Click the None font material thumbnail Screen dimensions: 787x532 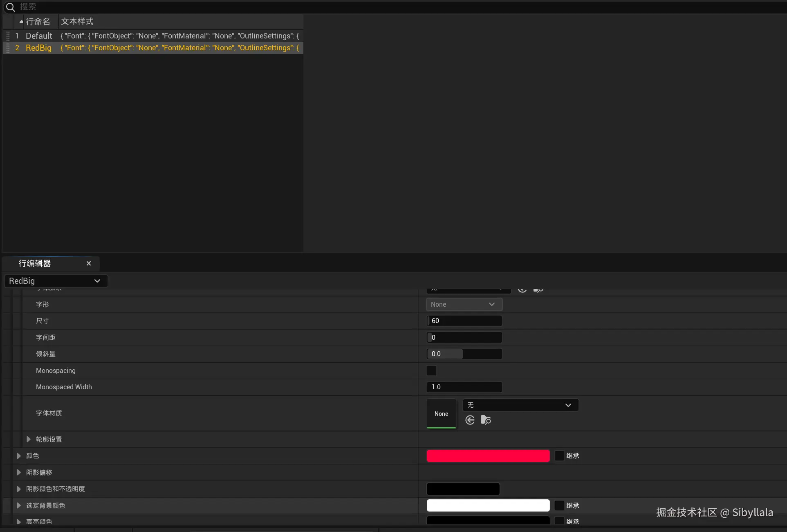[441, 413]
